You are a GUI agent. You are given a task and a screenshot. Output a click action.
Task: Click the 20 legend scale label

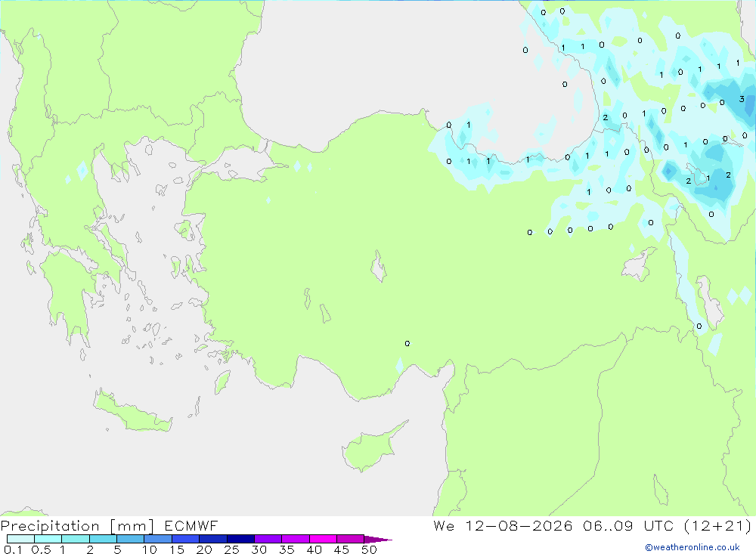204,549
